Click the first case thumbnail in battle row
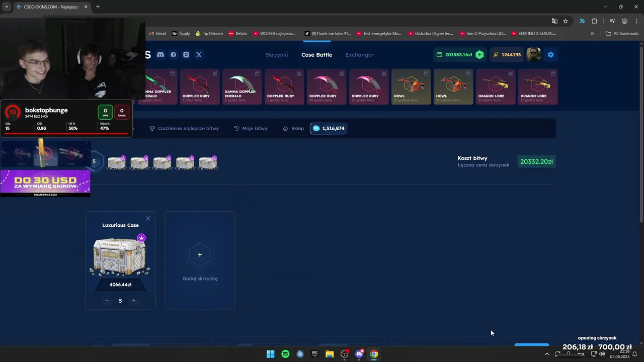This screenshot has height=362, width=644. point(117,162)
